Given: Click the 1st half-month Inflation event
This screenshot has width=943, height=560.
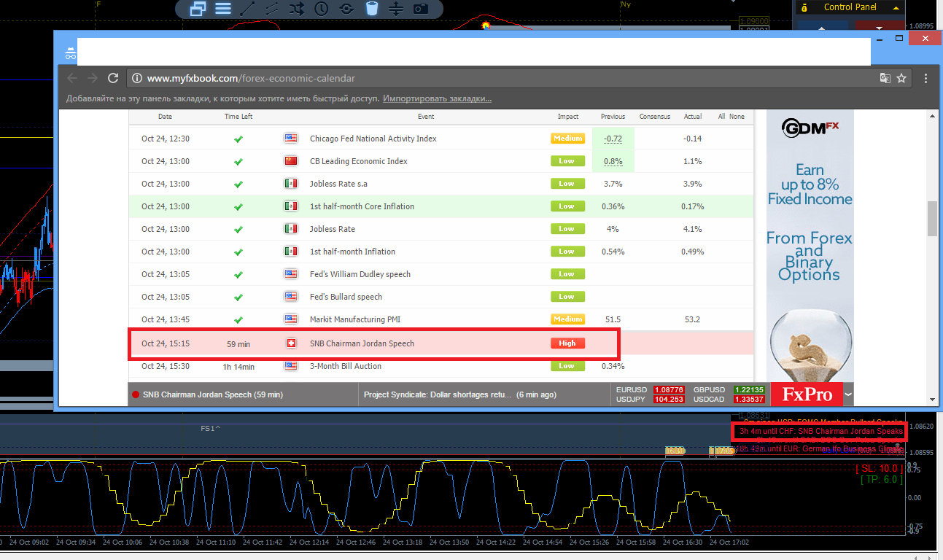Looking at the screenshot, I should click(x=352, y=252).
